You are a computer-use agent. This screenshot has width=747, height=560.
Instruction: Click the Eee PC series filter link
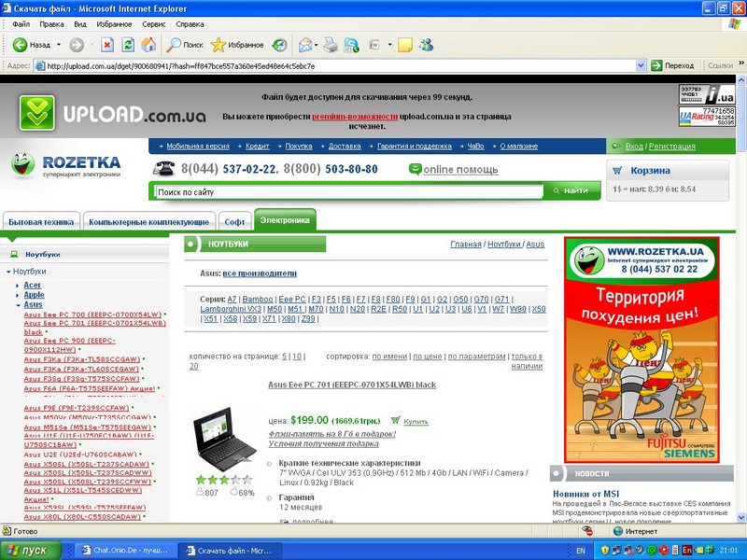click(x=292, y=300)
